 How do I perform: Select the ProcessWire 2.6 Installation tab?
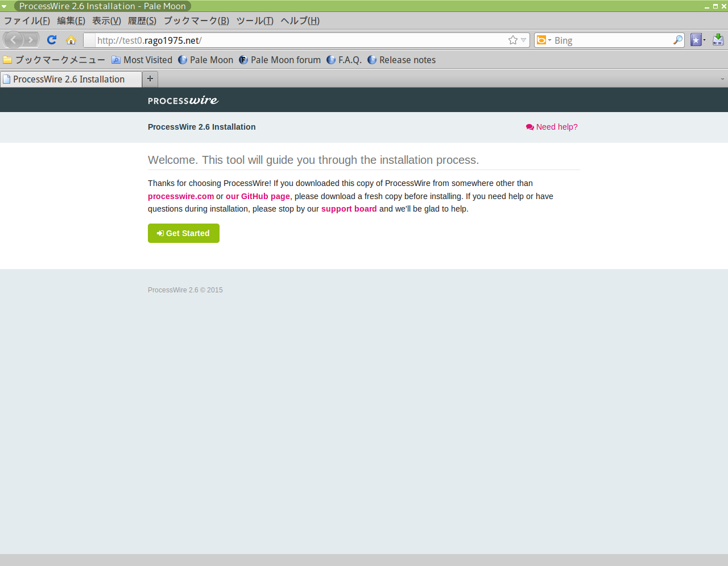click(71, 79)
